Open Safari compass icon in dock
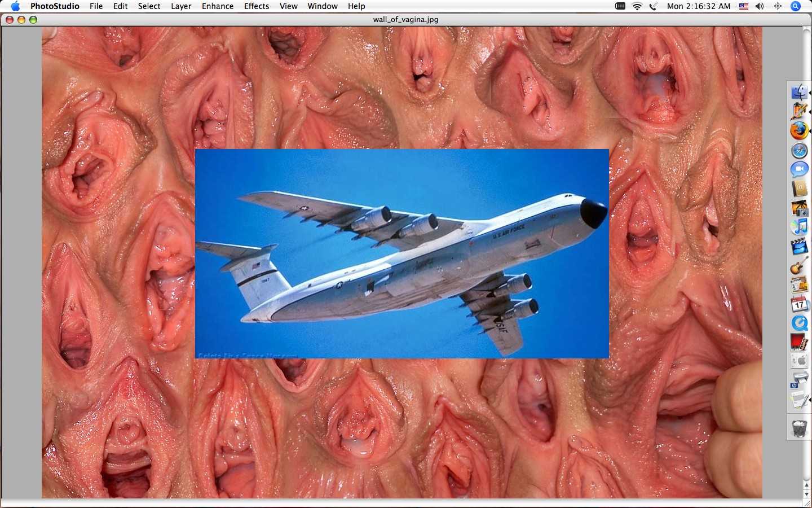This screenshot has height=508, width=812. (x=799, y=150)
